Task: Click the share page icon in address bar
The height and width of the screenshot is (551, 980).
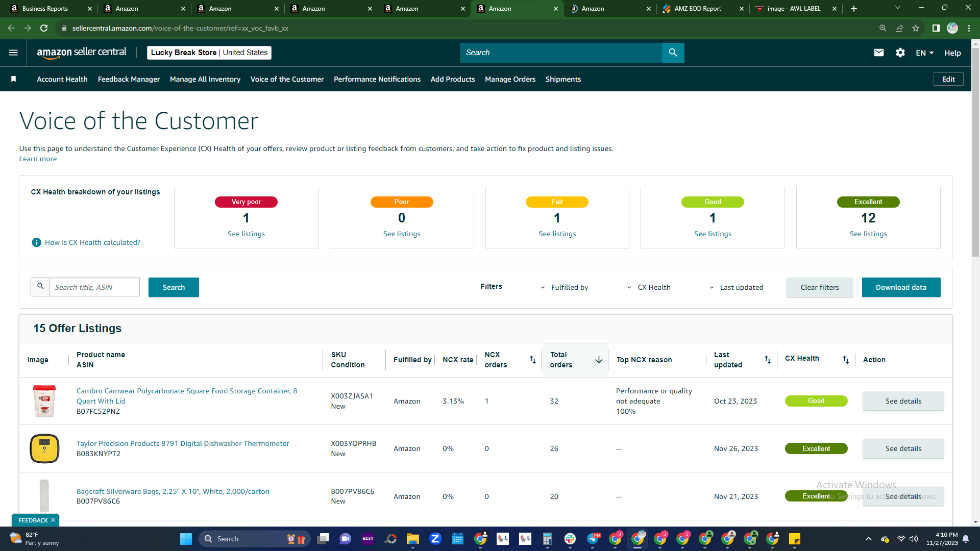Action: (899, 28)
